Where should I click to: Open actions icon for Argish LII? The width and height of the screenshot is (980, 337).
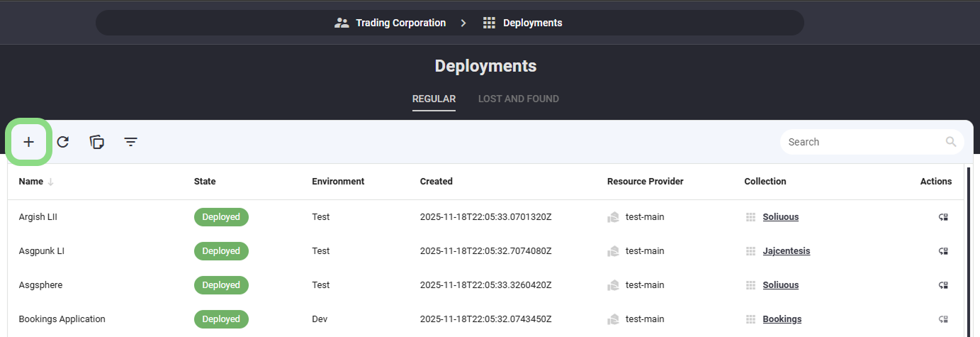(x=943, y=217)
